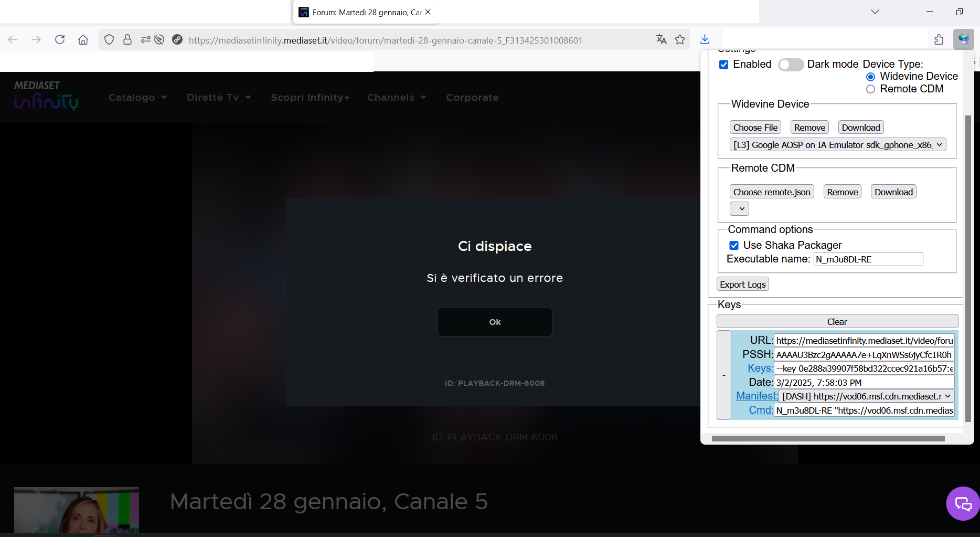Open the empty Remote CDM dropdown

739,208
